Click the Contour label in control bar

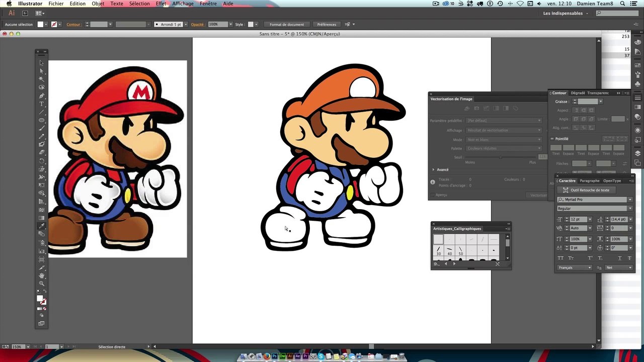pos(74,24)
